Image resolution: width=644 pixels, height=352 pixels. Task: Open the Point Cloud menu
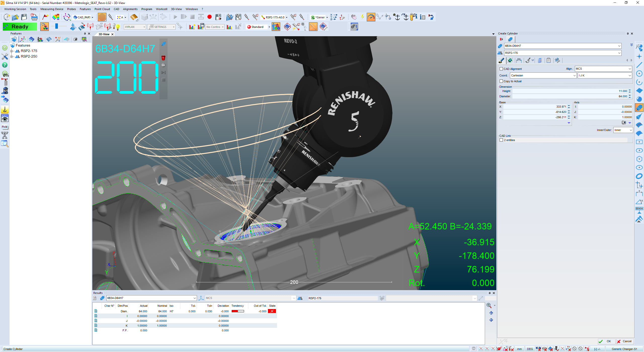coord(102,9)
